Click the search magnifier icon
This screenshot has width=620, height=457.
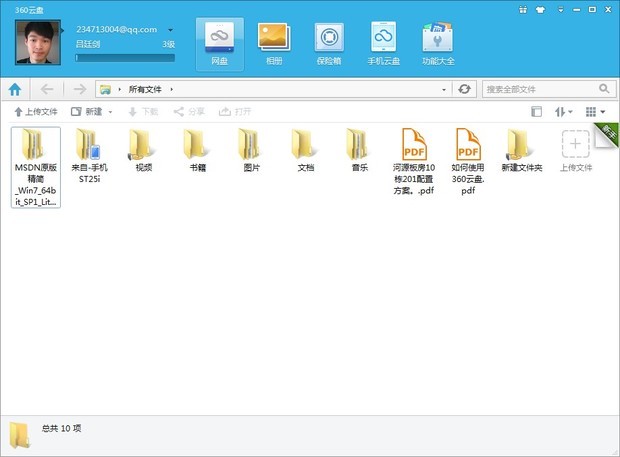pos(604,89)
